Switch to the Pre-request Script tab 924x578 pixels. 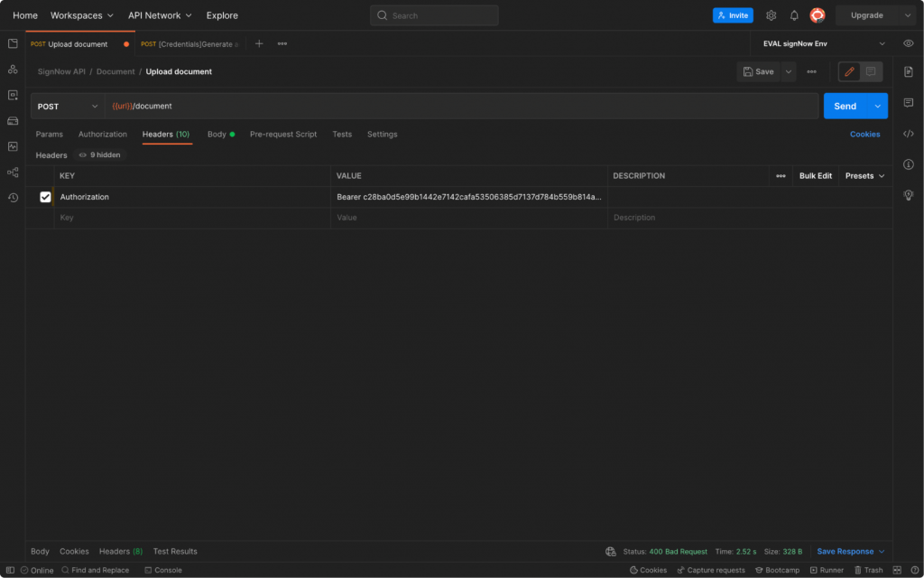click(283, 134)
